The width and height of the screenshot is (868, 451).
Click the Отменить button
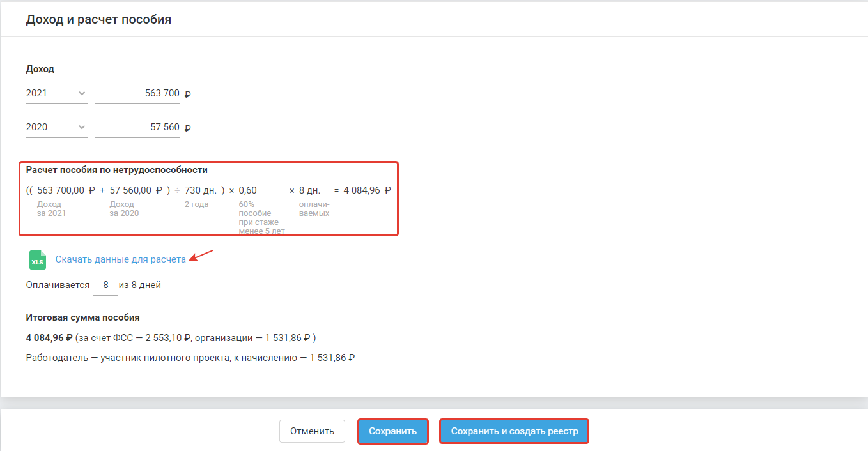[312, 431]
